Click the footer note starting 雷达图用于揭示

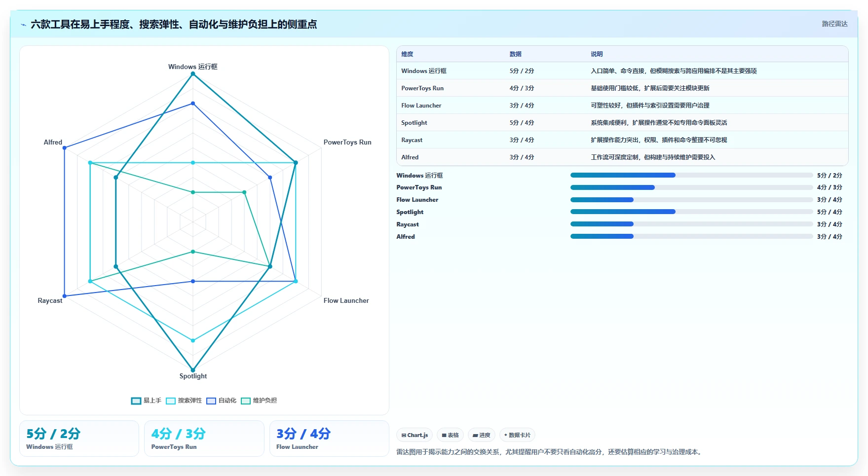tap(550, 452)
